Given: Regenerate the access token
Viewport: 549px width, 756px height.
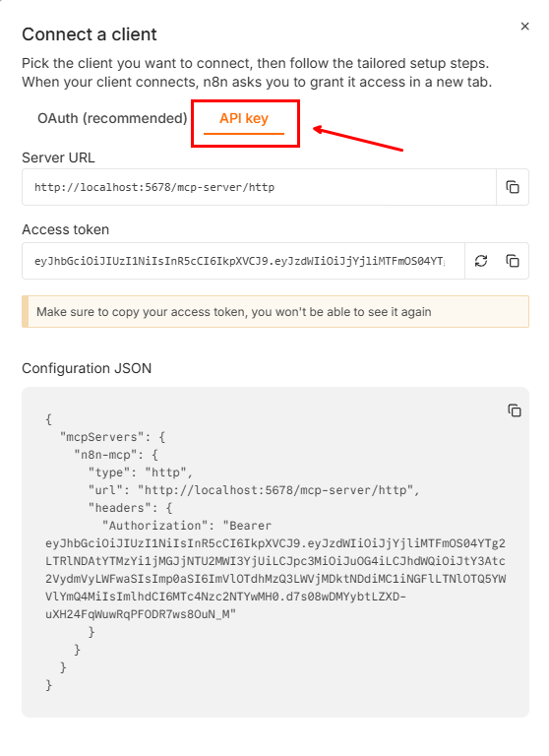Looking at the screenshot, I should pyautogui.click(x=480, y=261).
